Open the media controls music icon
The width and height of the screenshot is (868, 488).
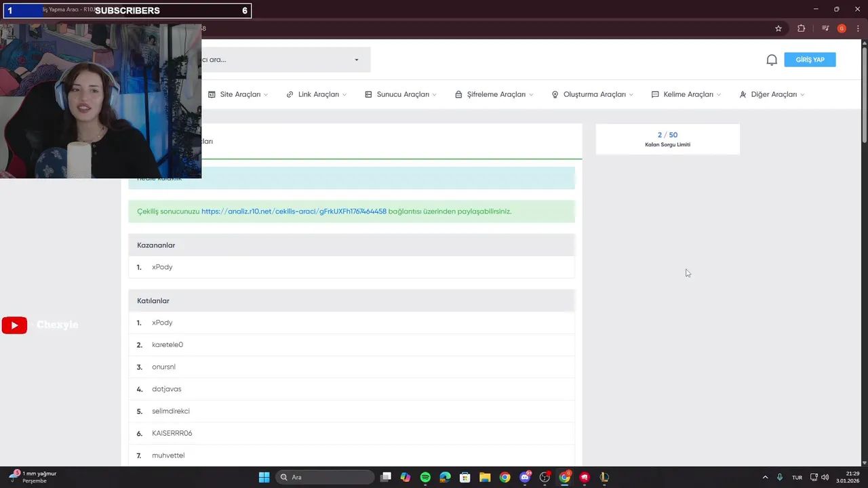pos(825,28)
